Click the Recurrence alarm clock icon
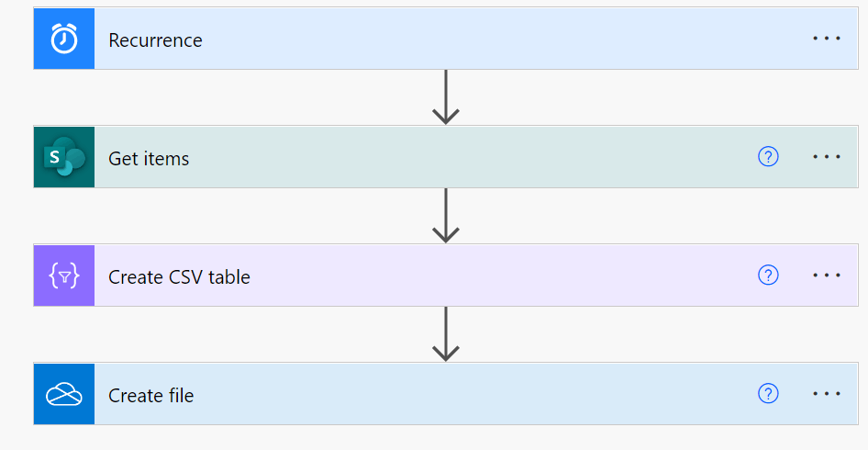The image size is (868, 450). point(64,39)
